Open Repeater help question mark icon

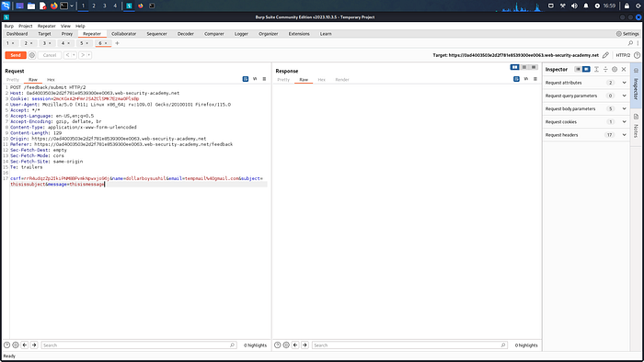[x=637, y=55]
